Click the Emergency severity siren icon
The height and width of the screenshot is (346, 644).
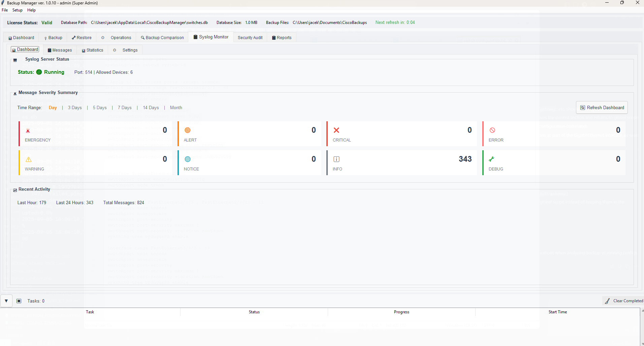pyautogui.click(x=28, y=130)
